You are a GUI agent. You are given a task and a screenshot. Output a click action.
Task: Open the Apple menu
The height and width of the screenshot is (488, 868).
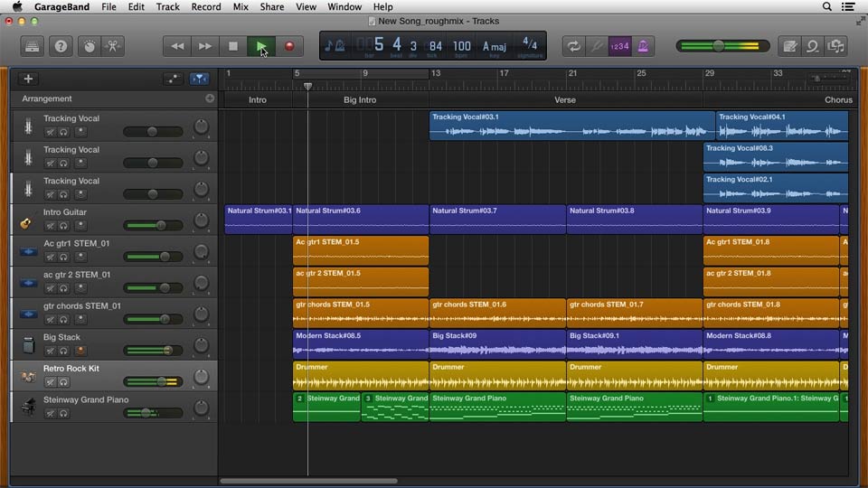17,6
